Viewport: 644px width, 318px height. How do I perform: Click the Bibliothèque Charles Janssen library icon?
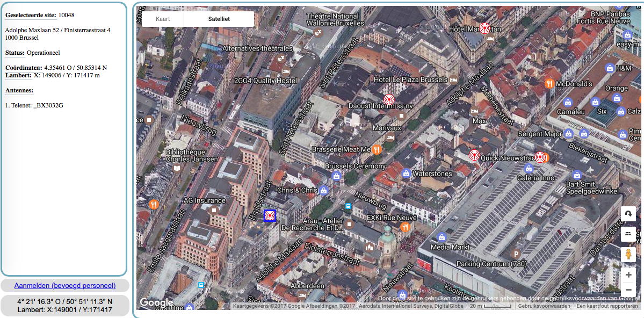[x=177, y=168]
